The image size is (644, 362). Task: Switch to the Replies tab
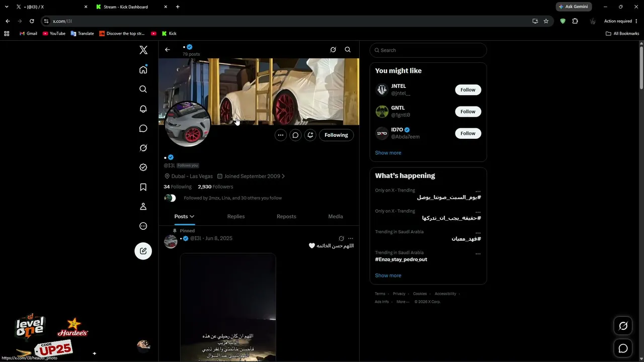coord(236,217)
